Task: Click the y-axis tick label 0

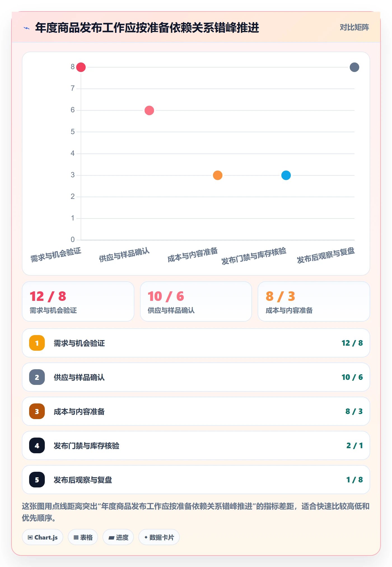Action: pos(73,240)
